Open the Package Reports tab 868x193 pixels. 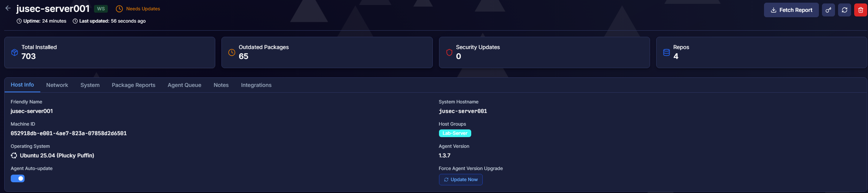pyautogui.click(x=134, y=85)
